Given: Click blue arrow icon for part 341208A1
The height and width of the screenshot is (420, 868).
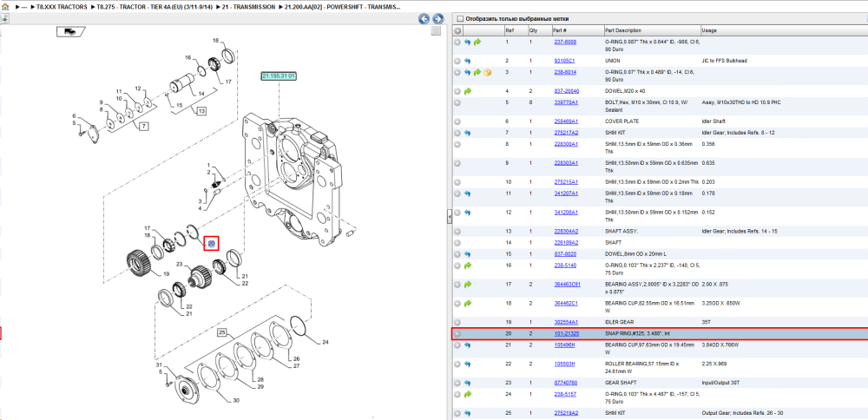Looking at the screenshot, I should coord(467,213).
